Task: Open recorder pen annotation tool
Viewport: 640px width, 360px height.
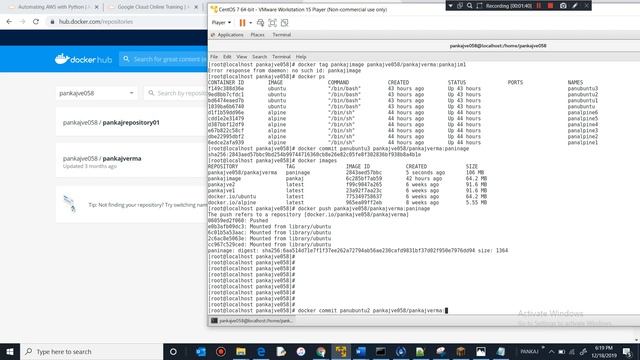Action: 575,6
